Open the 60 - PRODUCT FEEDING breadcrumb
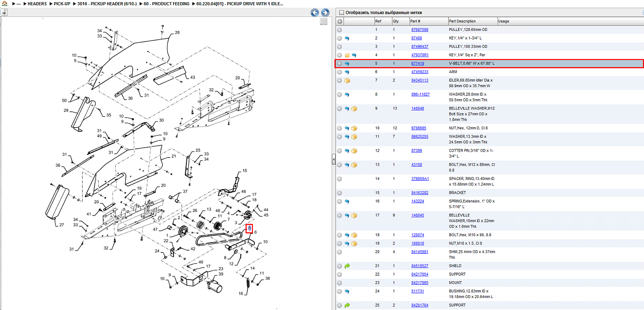 tap(167, 4)
